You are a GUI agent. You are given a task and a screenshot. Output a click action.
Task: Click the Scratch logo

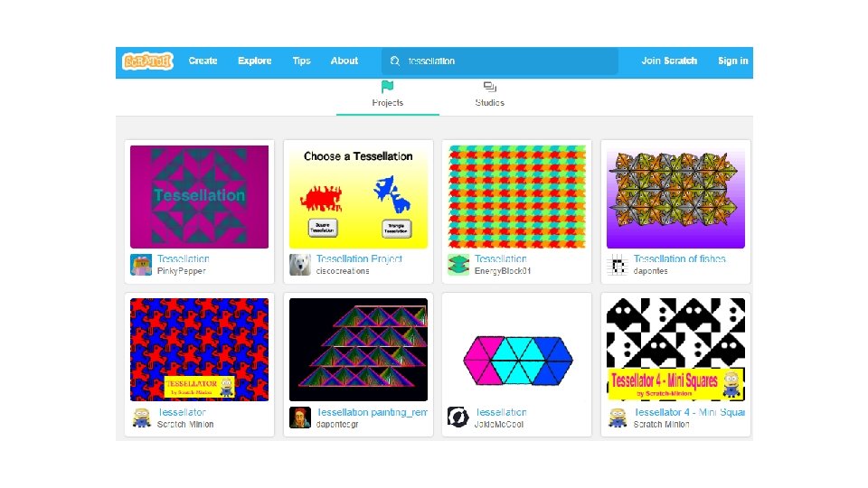pos(147,61)
